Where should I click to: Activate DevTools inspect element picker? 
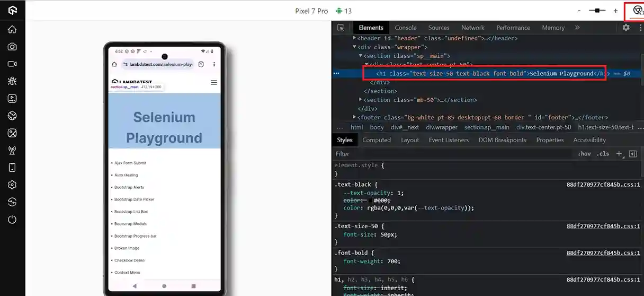pos(341,28)
